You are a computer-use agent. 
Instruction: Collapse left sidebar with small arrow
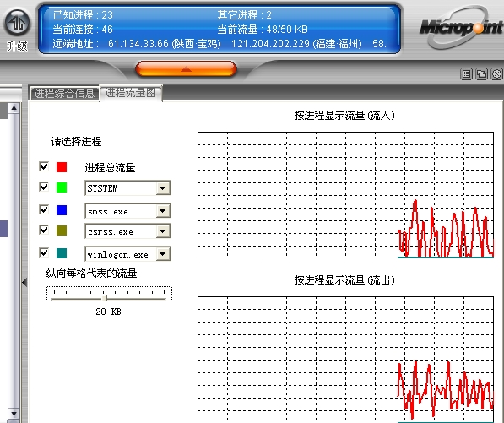24,283
